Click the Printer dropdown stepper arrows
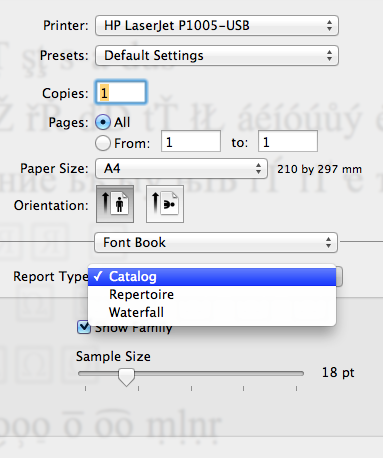This screenshot has height=458, width=383. point(329,25)
